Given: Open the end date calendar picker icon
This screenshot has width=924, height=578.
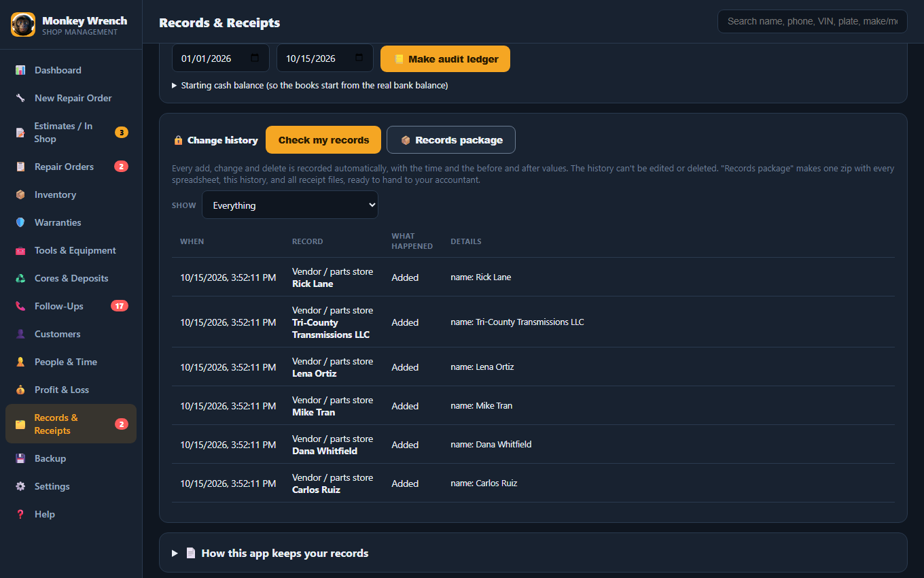Looking at the screenshot, I should (359, 58).
